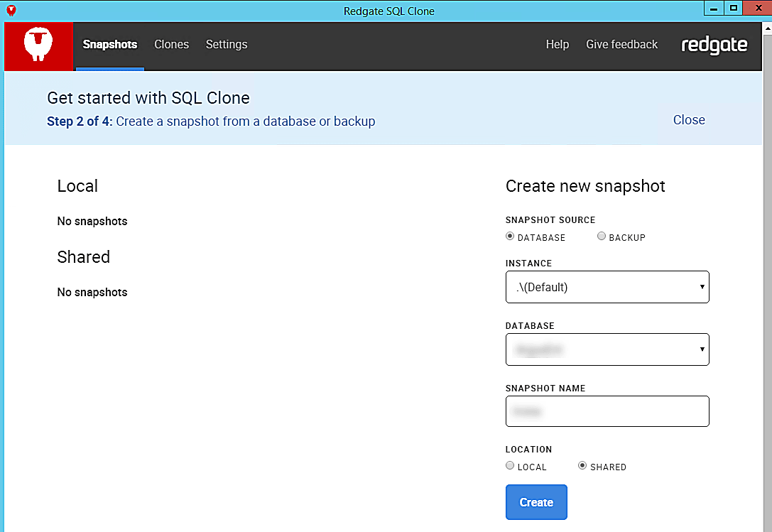Expand the INSTANCE list arrow
The height and width of the screenshot is (532, 772).
pyautogui.click(x=702, y=287)
